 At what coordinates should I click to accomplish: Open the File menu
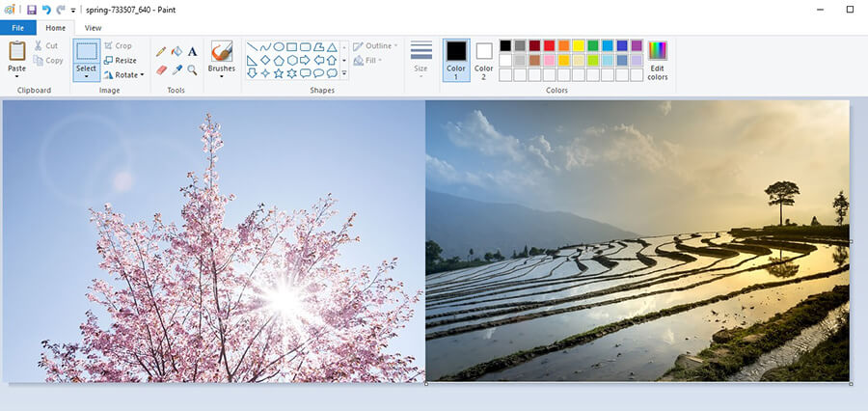17,28
